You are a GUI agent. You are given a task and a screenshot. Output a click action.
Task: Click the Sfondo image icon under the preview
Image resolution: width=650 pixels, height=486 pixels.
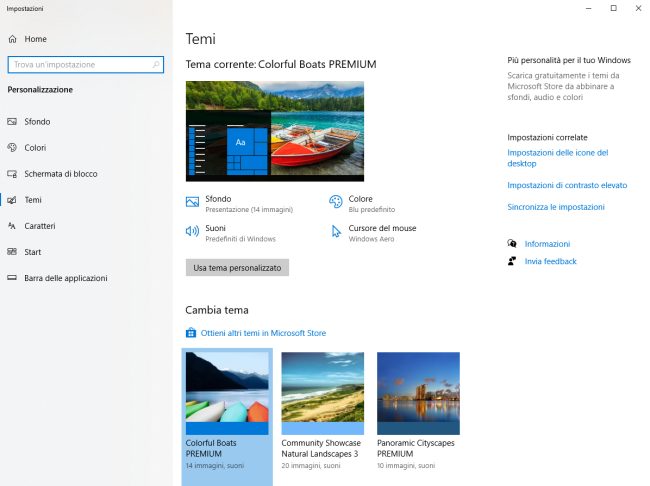click(192, 202)
